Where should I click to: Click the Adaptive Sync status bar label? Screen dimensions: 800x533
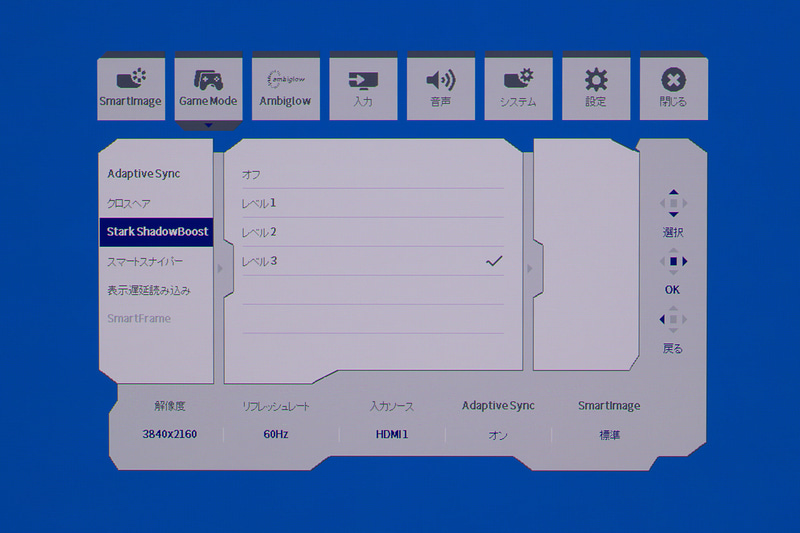498,406
